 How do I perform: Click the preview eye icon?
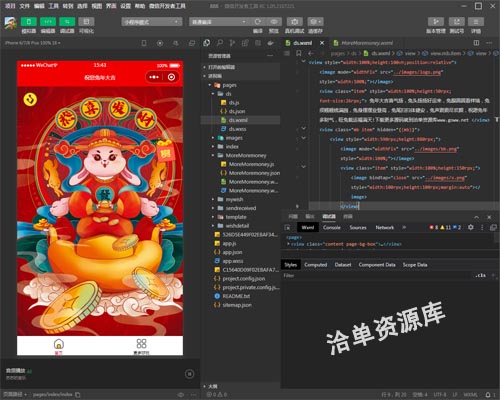[x=274, y=22]
